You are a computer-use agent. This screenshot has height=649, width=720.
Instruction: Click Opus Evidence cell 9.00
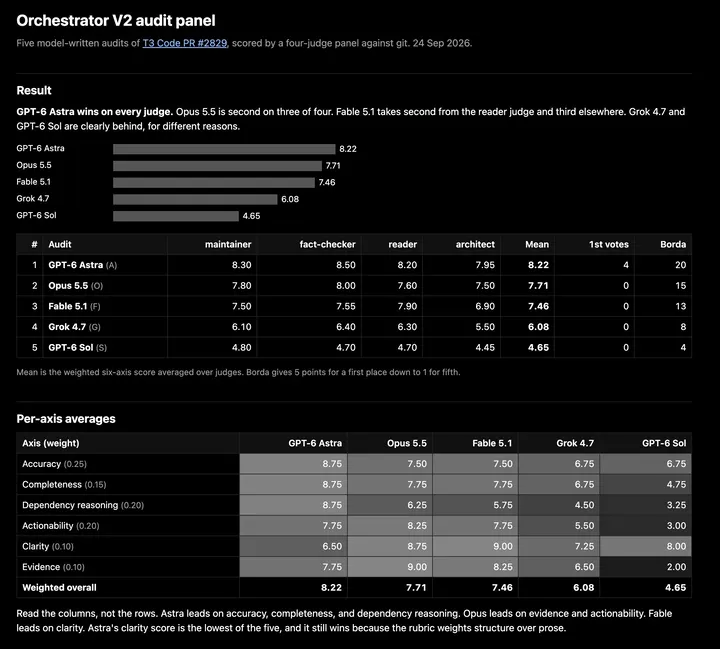[390, 567]
